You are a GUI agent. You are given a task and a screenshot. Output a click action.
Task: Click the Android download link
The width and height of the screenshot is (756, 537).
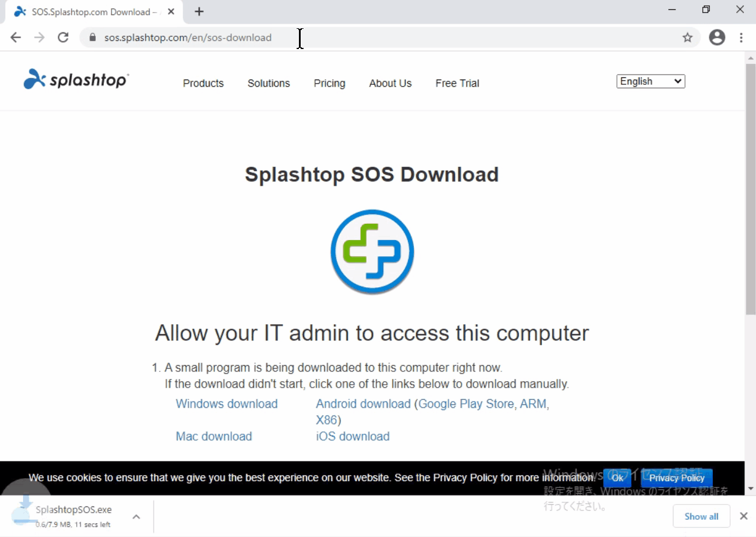pos(364,404)
